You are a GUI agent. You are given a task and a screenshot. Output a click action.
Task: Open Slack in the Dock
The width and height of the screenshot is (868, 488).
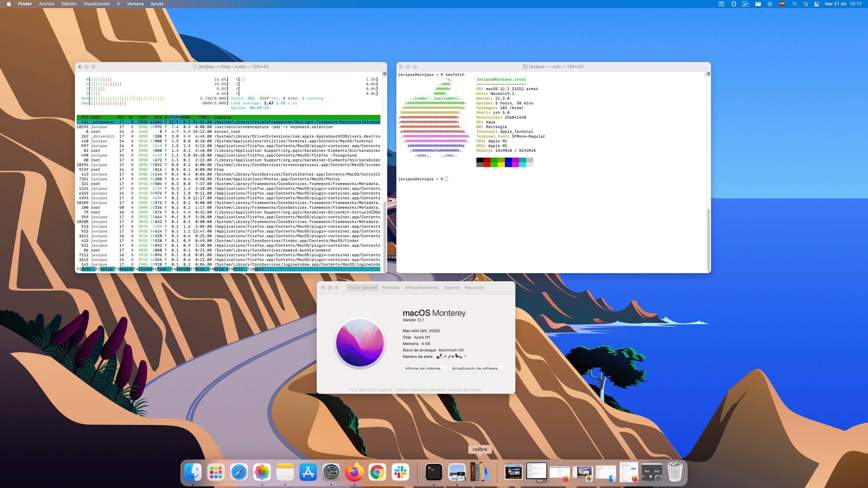click(x=400, y=472)
